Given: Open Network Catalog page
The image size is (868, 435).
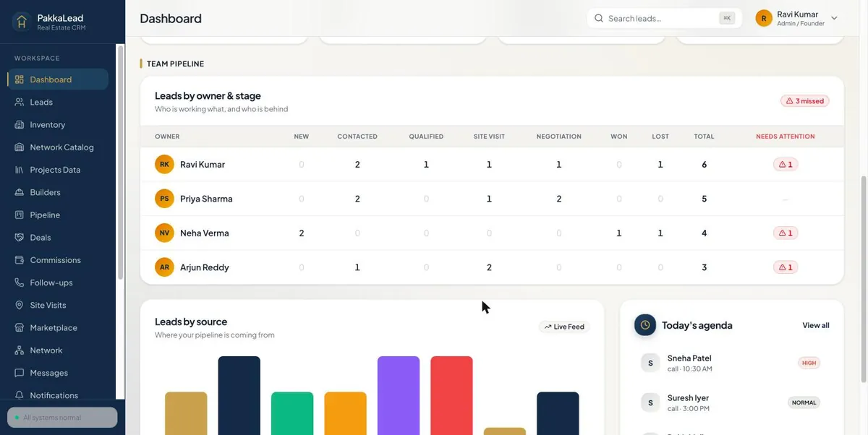Looking at the screenshot, I should click(58, 147).
